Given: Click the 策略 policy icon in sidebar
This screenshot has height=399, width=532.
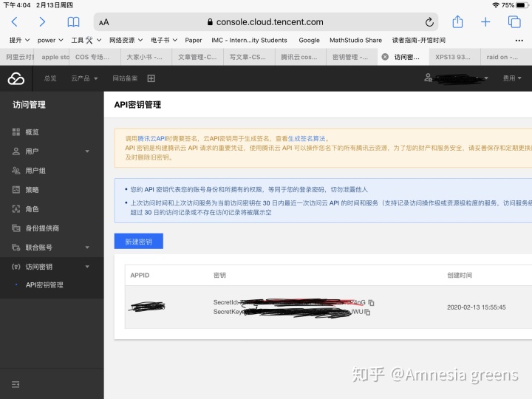Looking at the screenshot, I should 16,190.
